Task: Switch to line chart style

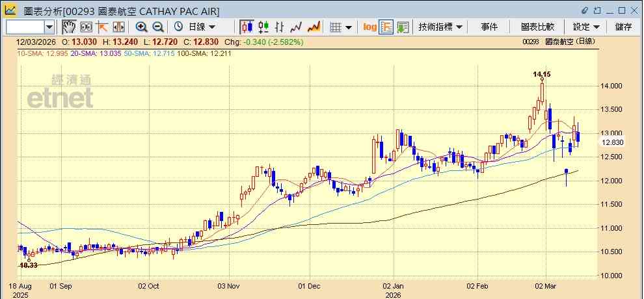Action: [x=296, y=27]
